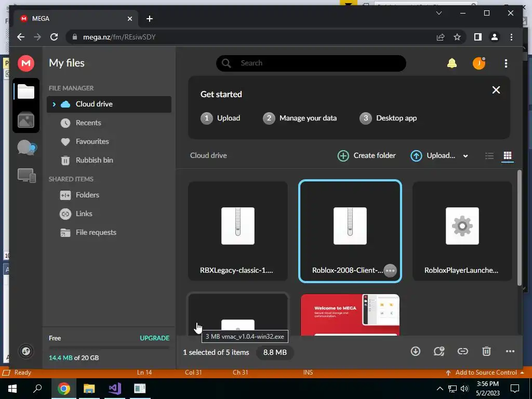Open step 2 Manage your data

(x=300, y=118)
